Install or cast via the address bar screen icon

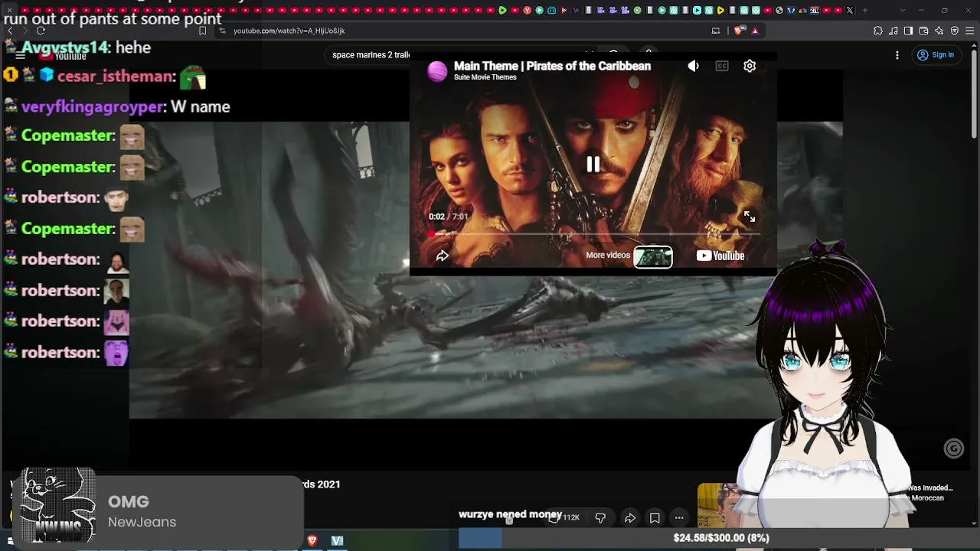(x=716, y=31)
